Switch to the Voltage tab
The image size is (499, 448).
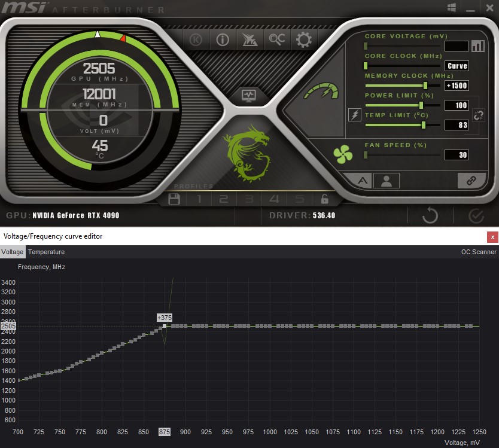pyautogui.click(x=13, y=252)
